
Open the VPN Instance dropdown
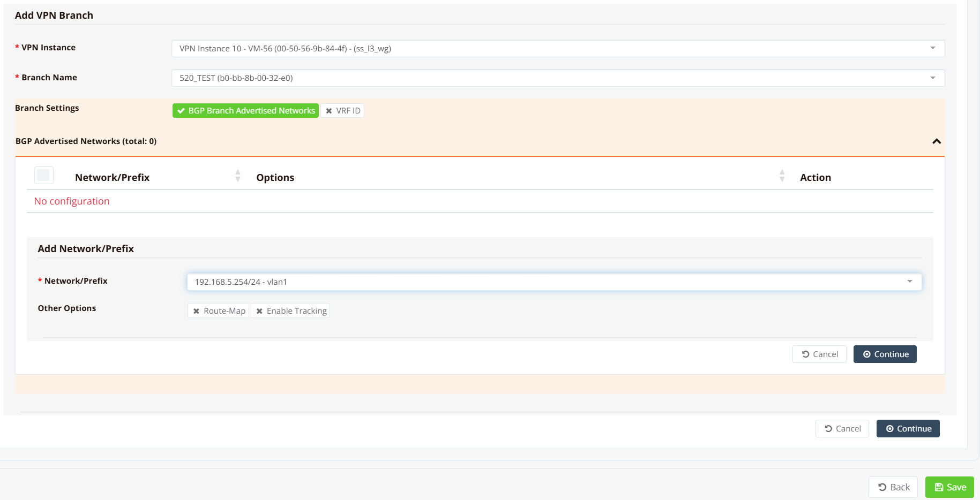(x=557, y=49)
